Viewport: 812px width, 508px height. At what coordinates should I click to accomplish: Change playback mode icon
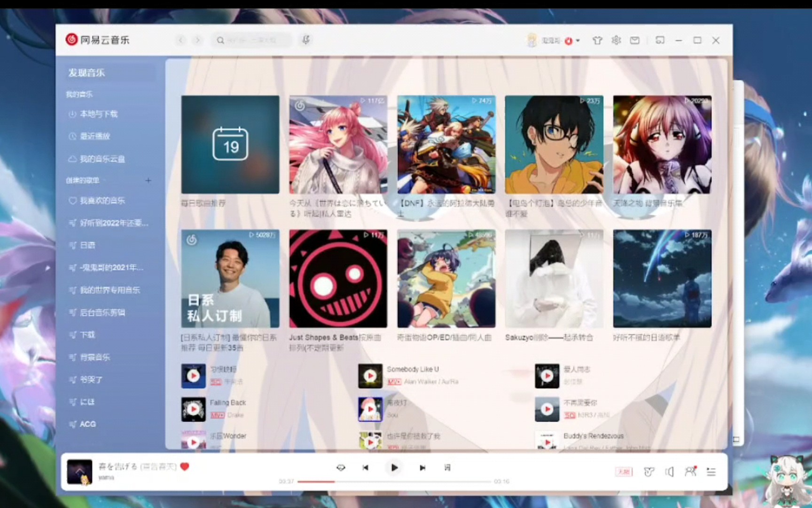click(x=341, y=468)
